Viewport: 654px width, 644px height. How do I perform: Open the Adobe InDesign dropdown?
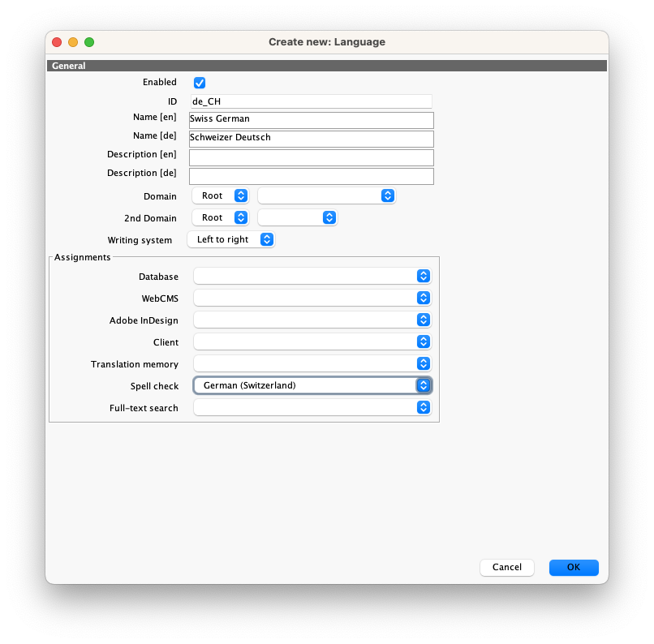(x=312, y=320)
